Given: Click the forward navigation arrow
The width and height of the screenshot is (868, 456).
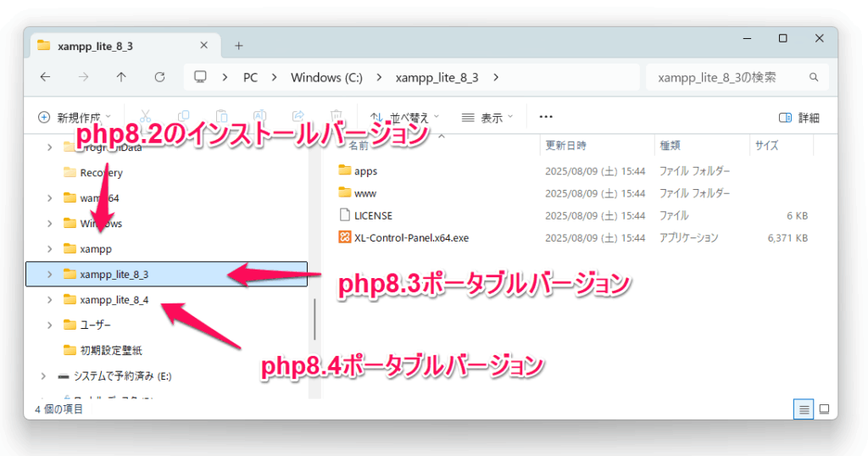Looking at the screenshot, I should (84, 77).
